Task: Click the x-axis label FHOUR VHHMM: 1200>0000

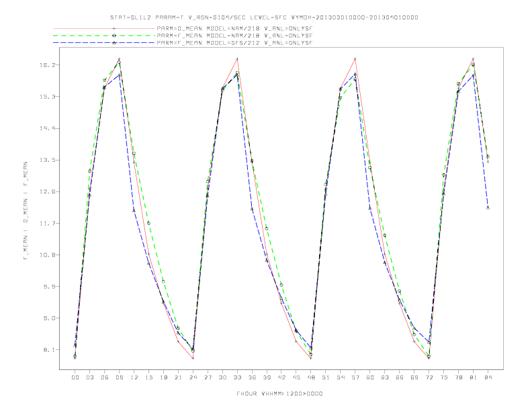Action: point(279,394)
